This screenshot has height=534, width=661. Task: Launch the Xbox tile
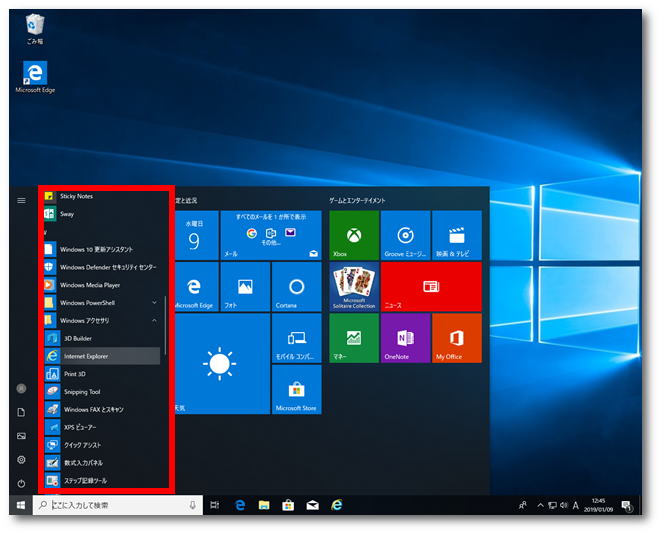[354, 235]
